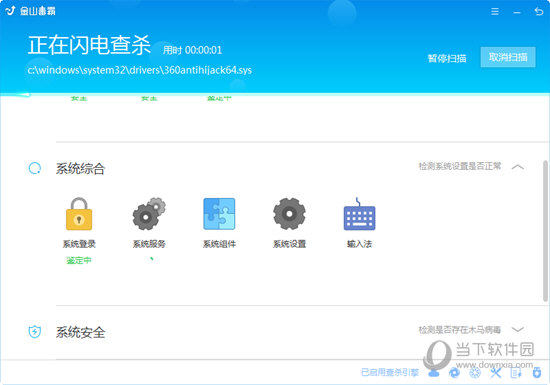Click the 系统登录 padlock icon

[79, 214]
